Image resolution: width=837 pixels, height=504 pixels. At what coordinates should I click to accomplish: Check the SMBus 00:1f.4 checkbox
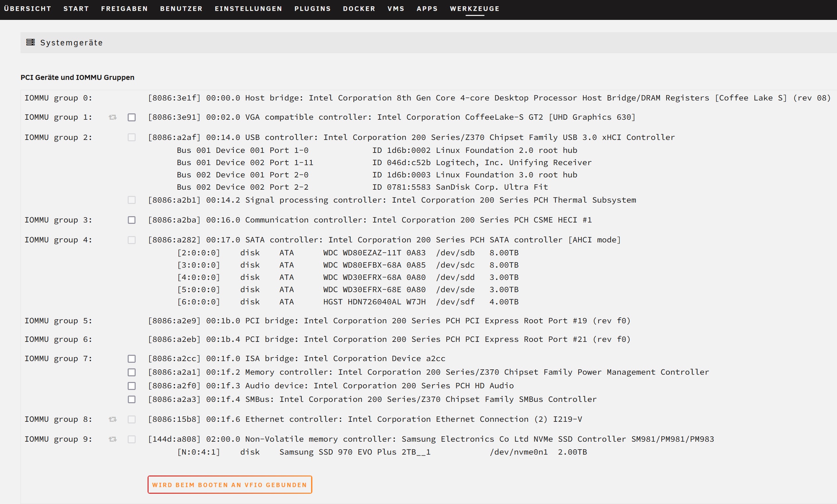pyautogui.click(x=132, y=400)
